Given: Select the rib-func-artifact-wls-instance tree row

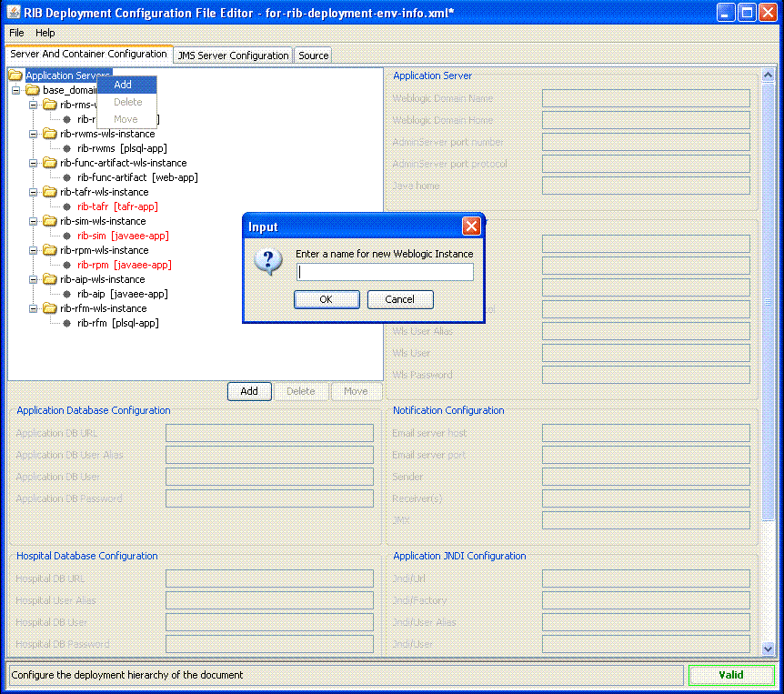Looking at the screenshot, I should [124, 163].
